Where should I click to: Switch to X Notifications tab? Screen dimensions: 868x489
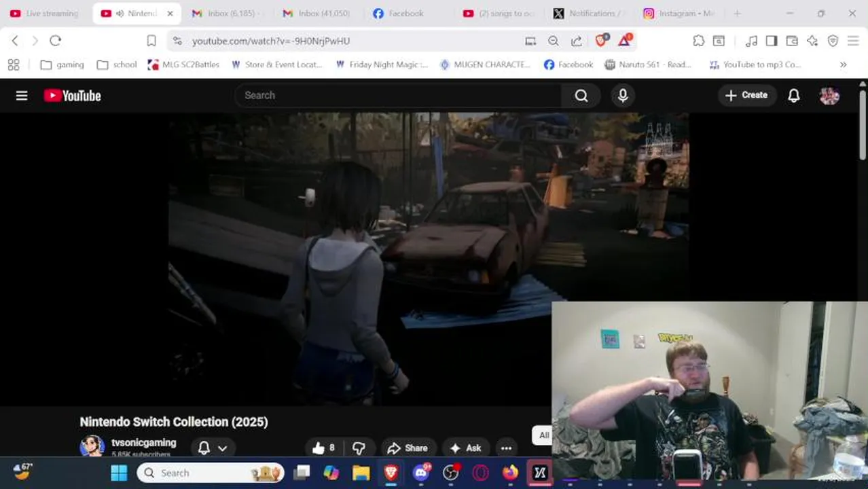(589, 14)
